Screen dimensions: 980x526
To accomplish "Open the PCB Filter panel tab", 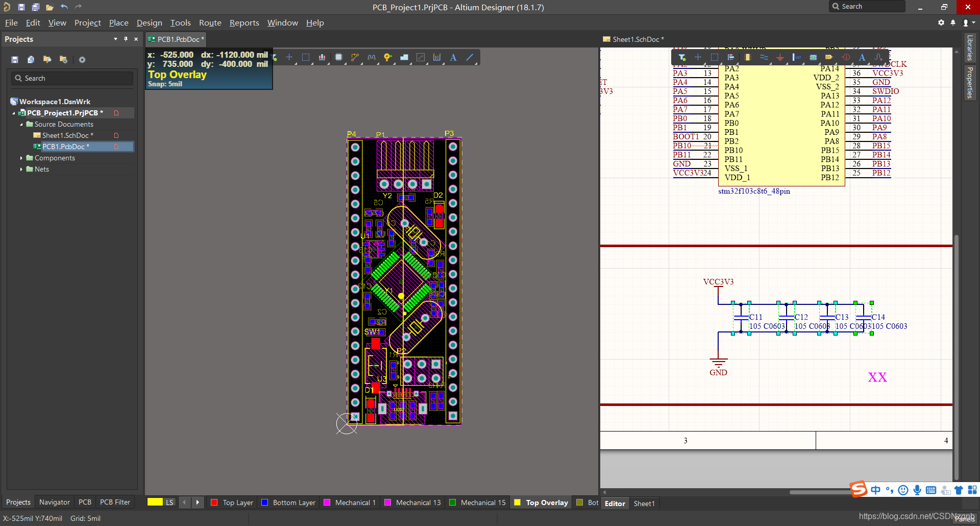I will click(115, 503).
